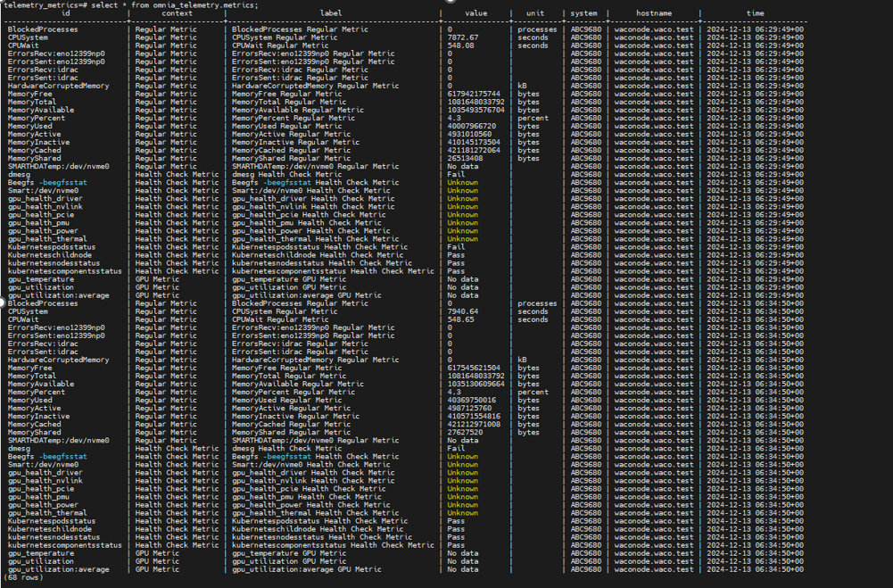This screenshot has width=893, height=588.
Task: Click the 'seconds' unit in the 548.65 row
Action: point(533,319)
